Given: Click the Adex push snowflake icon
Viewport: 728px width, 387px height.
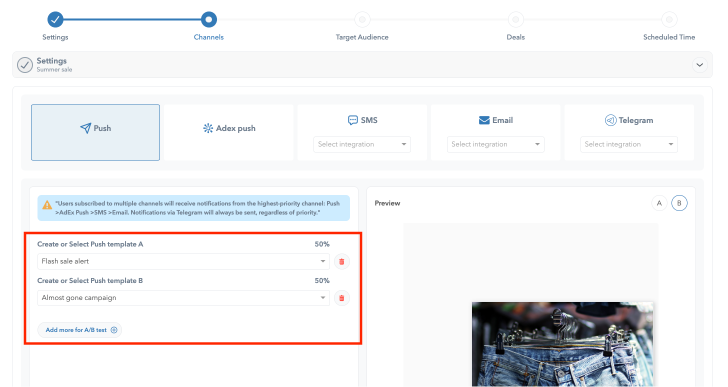Looking at the screenshot, I should (x=208, y=128).
